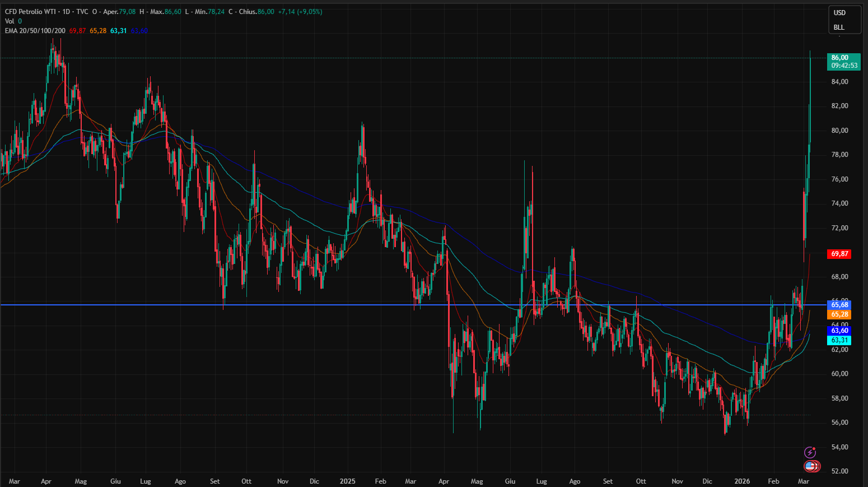Click the 2025 label on time axis
Image resolution: width=868 pixels, height=487 pixels.
pos(348,481)
